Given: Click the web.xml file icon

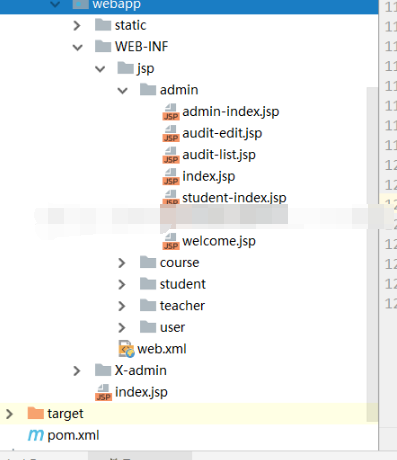Looking at the screenshot, I should tap(127, 349).
